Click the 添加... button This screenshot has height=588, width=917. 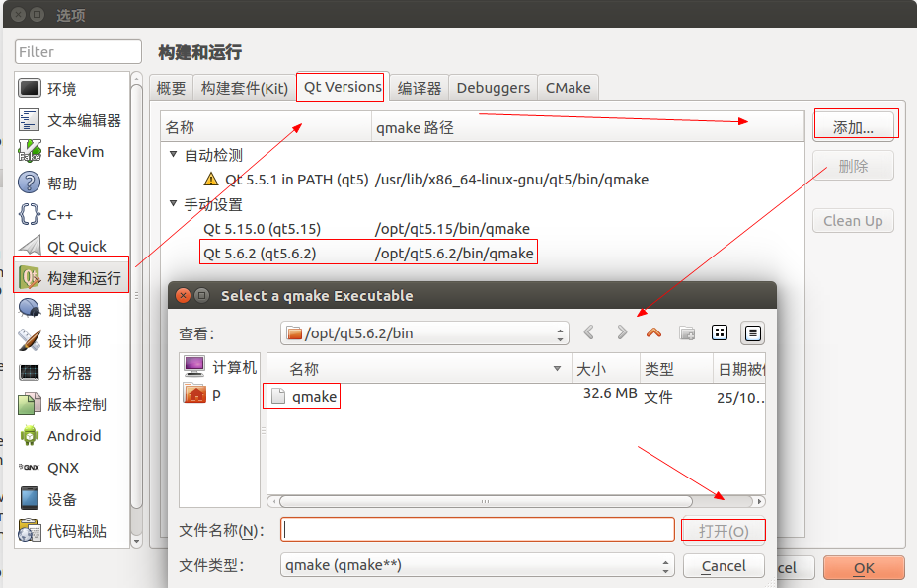click(853, 127)
